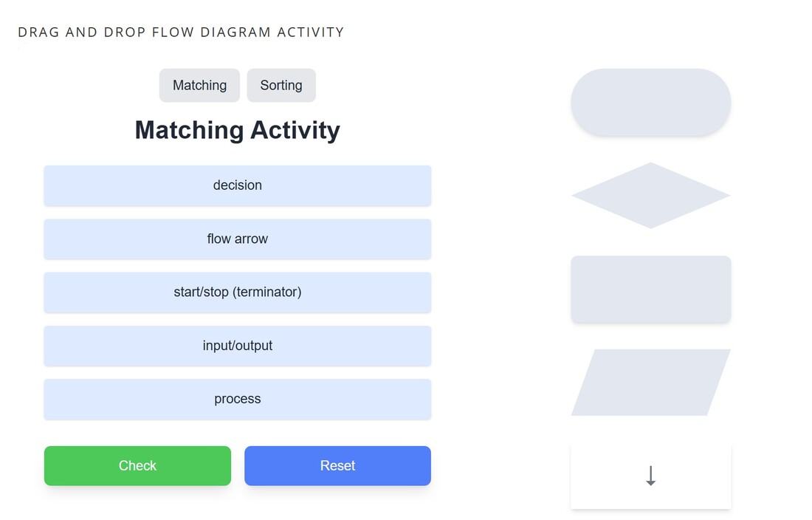The height and width of the screenshot is (520, 812).
Task: Switch to the Matching tab
Action: tap(199, 85)
